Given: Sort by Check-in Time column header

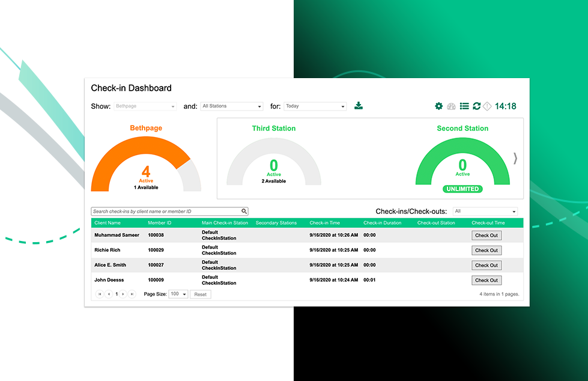Looking at the screenshot, I should (x=324, y=223).
